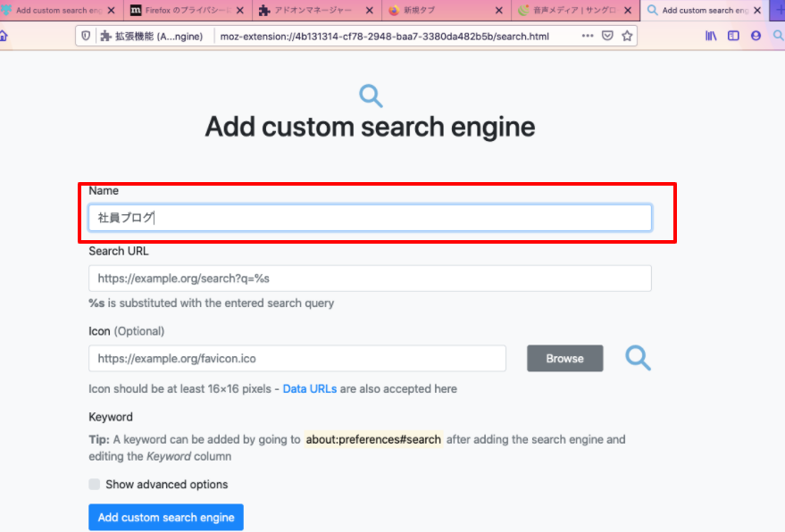Click the Search URL input field

[370, 278]
